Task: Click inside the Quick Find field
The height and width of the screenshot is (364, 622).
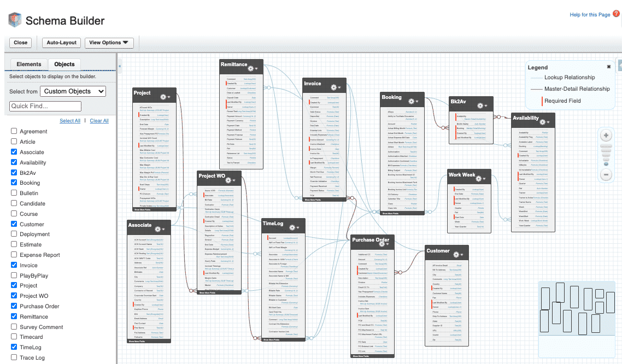Action: 45,106
